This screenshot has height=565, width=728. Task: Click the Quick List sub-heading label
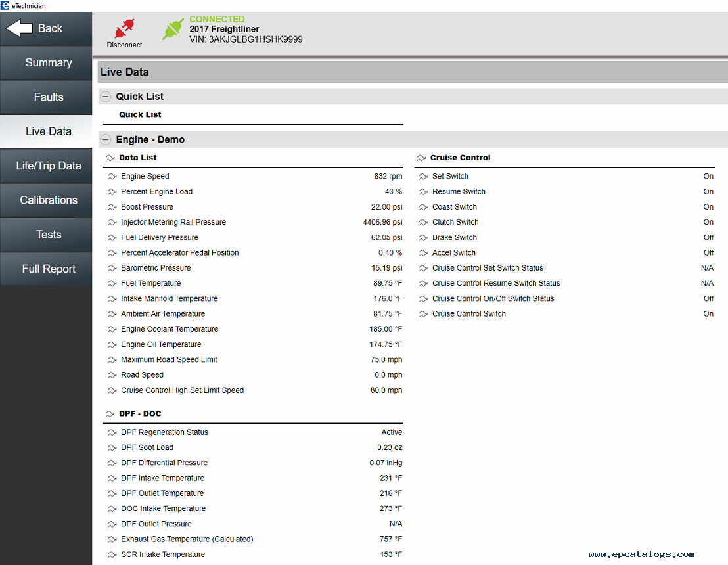(x=140, y=115)
